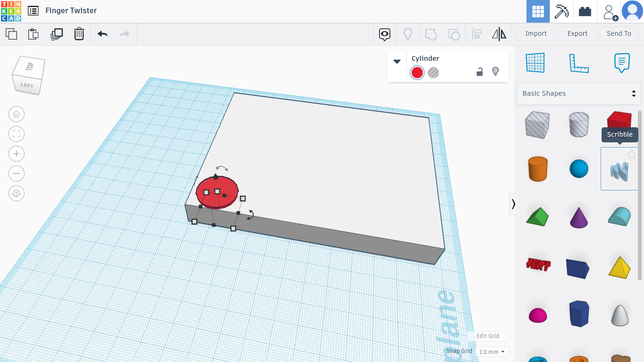644x362 pixels.
Task: Switch to orthographic view cube icon
Action: pos(17,193)
